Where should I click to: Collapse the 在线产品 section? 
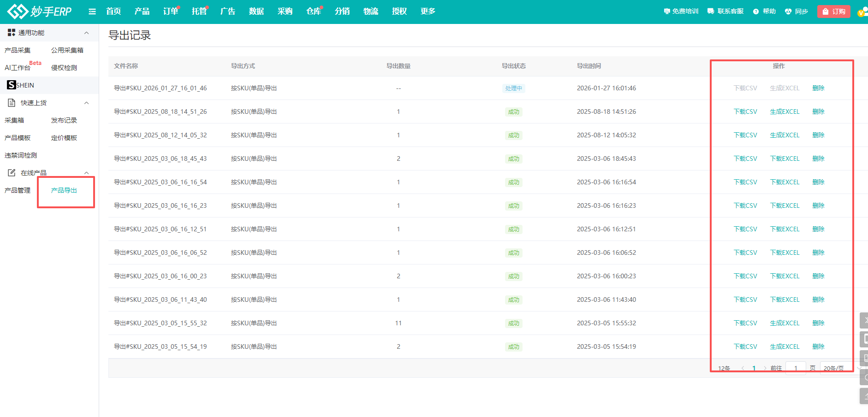[x=86, y=173]
